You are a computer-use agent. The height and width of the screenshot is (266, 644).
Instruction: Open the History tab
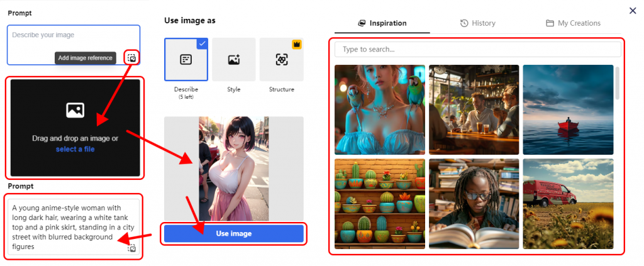point(477,23)
